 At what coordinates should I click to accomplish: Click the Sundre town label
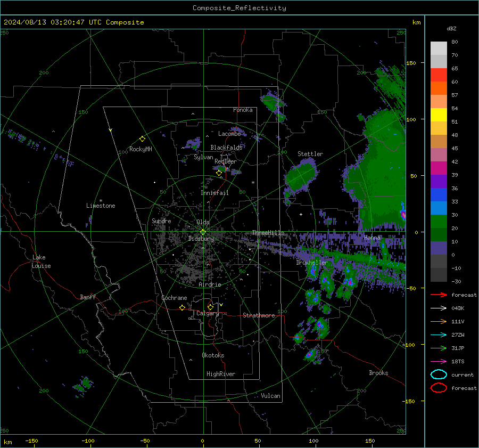(161, 221)
